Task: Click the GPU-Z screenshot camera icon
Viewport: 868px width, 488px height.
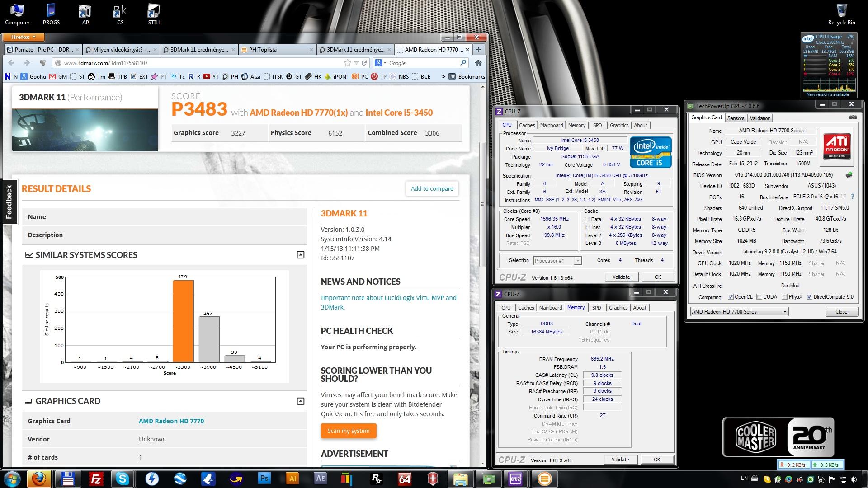Action: pos(853,117)
